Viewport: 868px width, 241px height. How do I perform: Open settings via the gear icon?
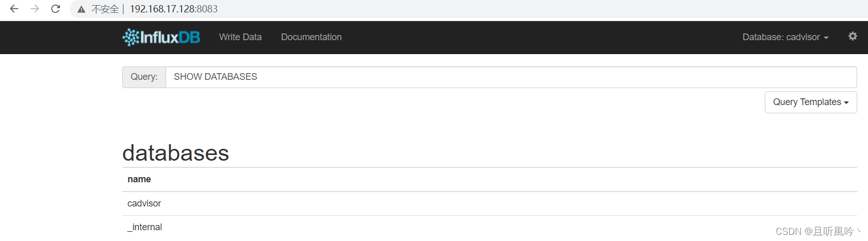tap(853, 36)
